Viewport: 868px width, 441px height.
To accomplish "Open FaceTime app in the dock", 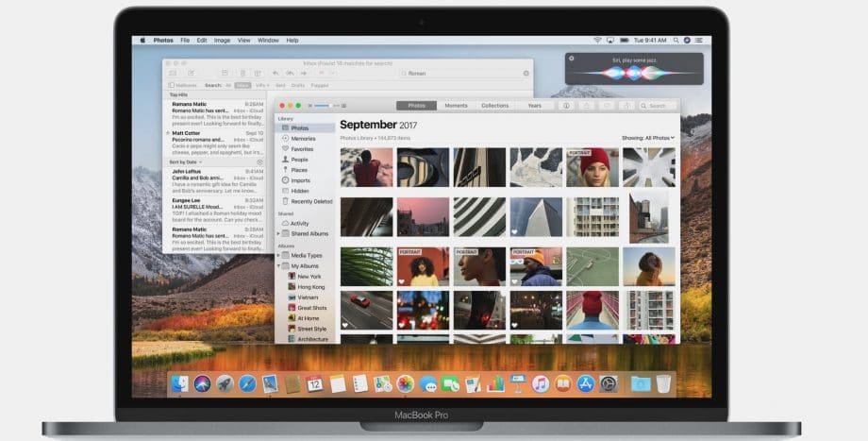I will click(x=450, y=383).
